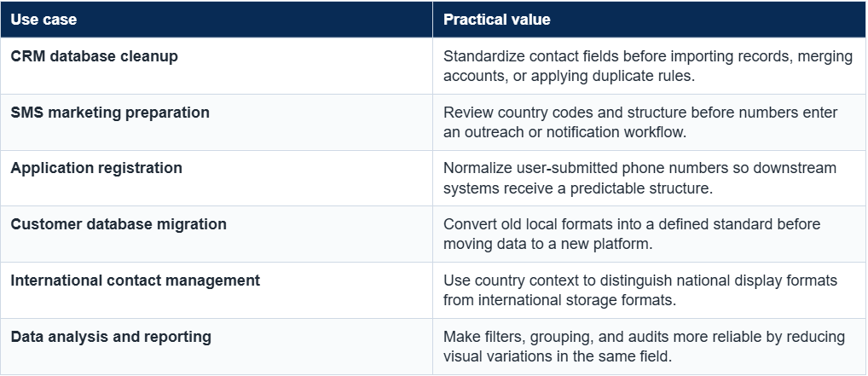868x376 pixels.
Task: Select the 'Data analysis and reporting' cell
Action: [217, 346]
